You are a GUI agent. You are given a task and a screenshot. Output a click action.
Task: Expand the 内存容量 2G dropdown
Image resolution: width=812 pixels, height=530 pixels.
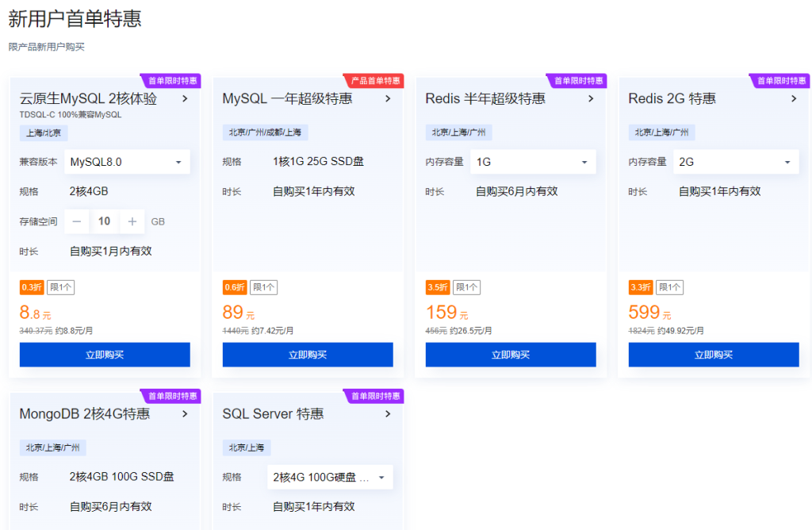pos(736,162)
